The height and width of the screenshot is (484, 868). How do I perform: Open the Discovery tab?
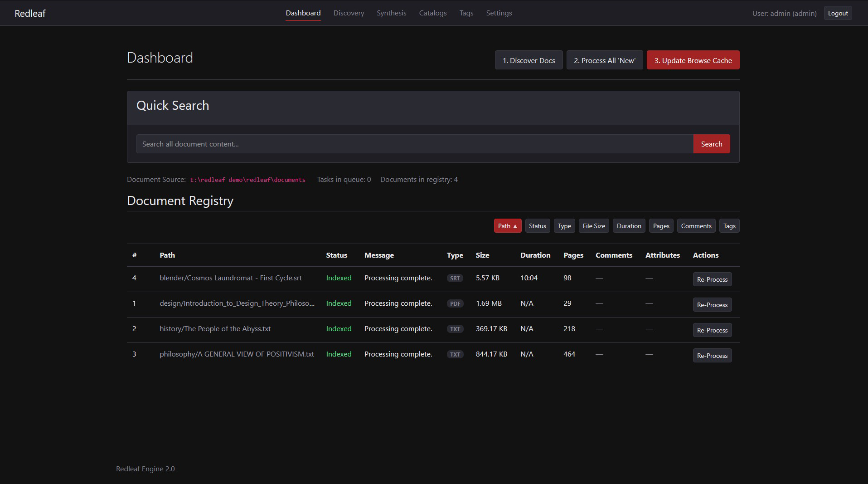point(349,13)
